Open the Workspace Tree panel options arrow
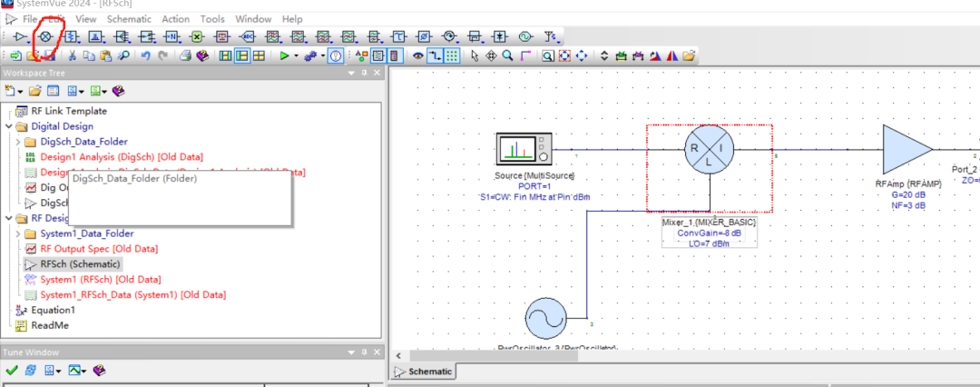The image size is (980, 387). pos(350,74)
